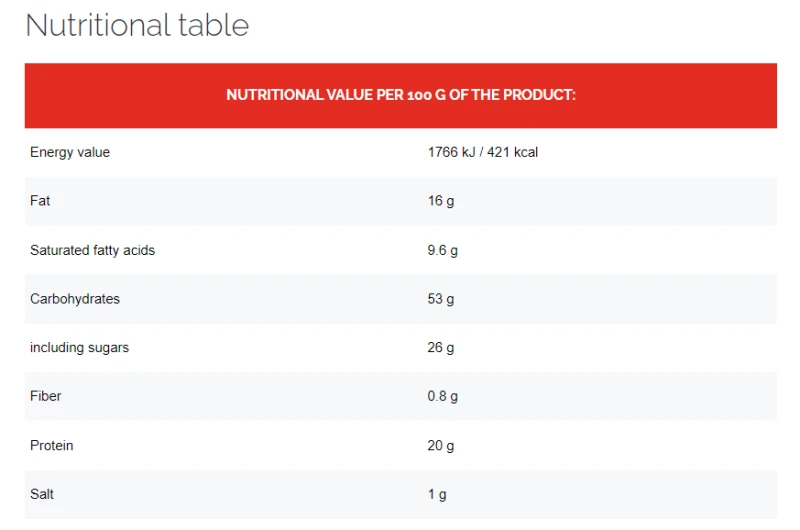Select the 'Fat' row label
Image resolution: width=800 pixels, height=530 pixels.
[x=40, y=201]
